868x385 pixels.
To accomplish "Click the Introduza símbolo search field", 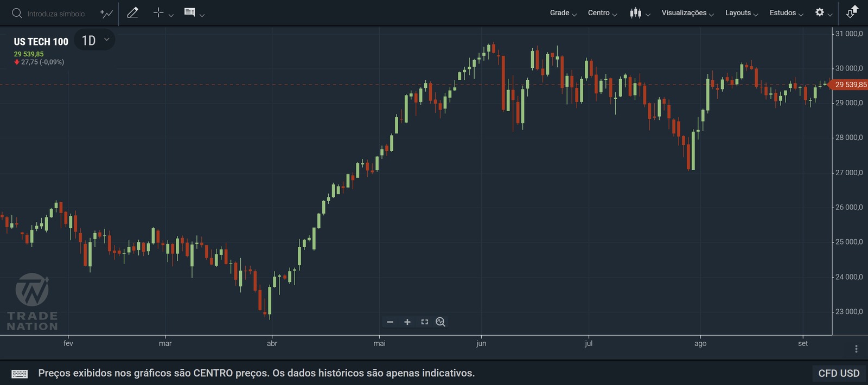I will click(56, 14).
